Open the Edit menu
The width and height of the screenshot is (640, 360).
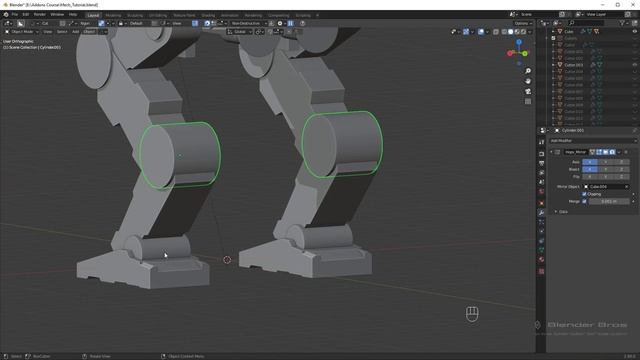tap(26, 14)
